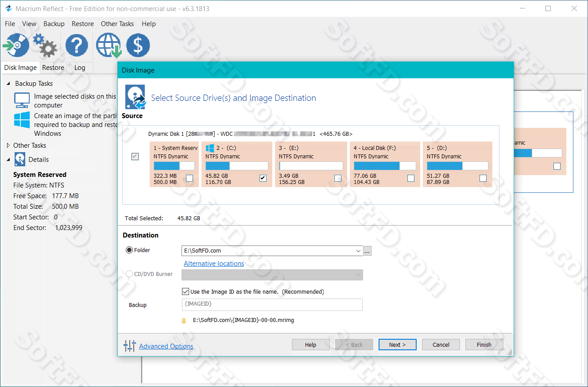Switch to the Disk Image tab
Screen dimensions: 588x387
pos(20,68)
